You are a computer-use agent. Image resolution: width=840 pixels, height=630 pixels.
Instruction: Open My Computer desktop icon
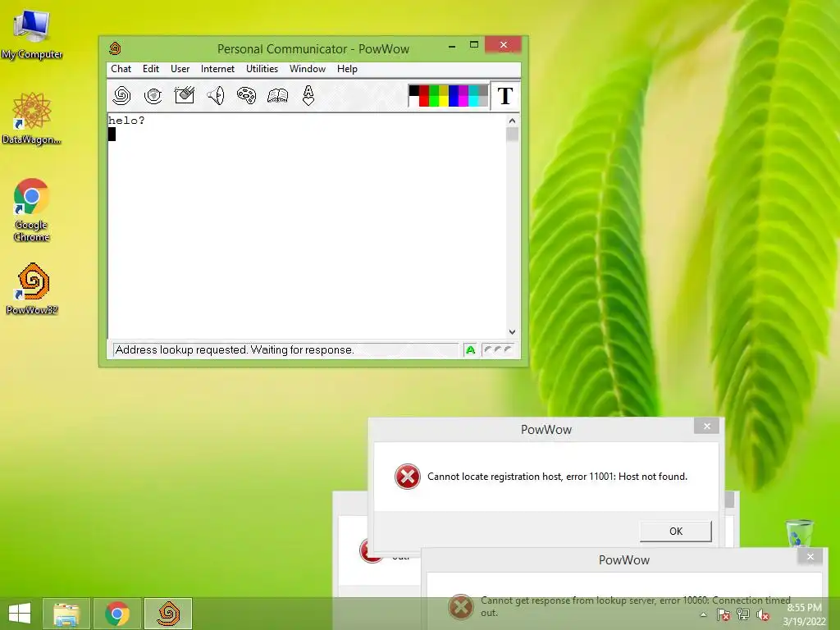click(32, 34)
